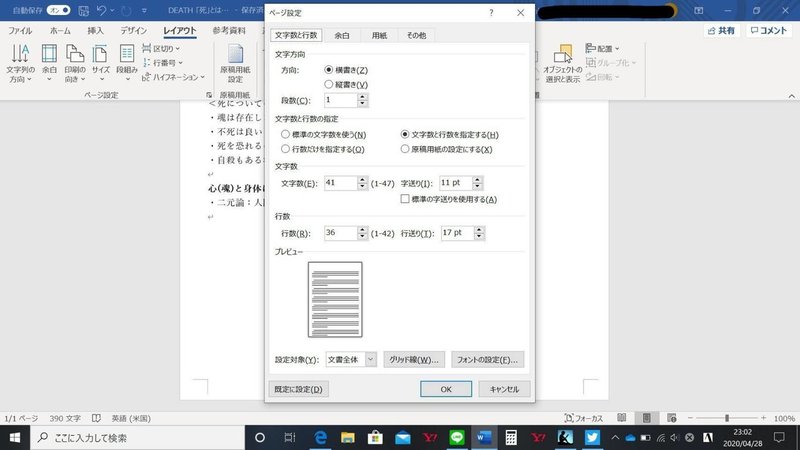Show hidden icons in system tray
The image size is (800, 450).
(x=615, y=437)
